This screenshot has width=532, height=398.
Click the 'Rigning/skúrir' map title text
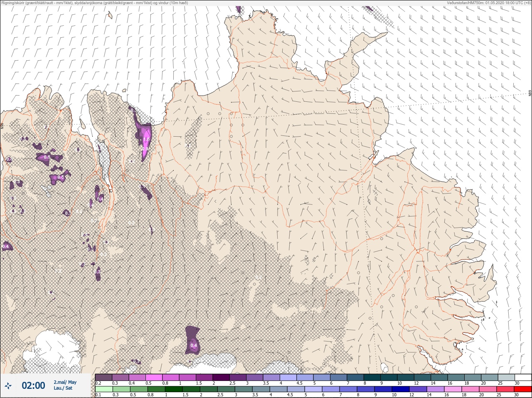point(94,2)
